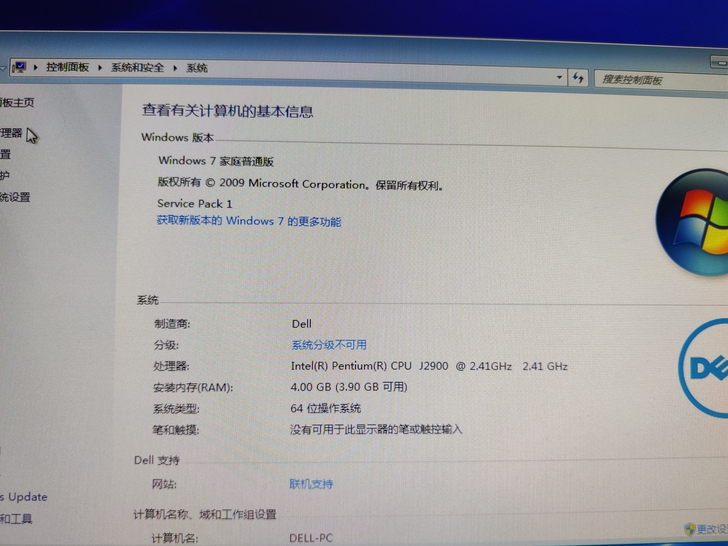728x546 pixels.
Task: Click the computer icon in the address bar
Action: 19,67
